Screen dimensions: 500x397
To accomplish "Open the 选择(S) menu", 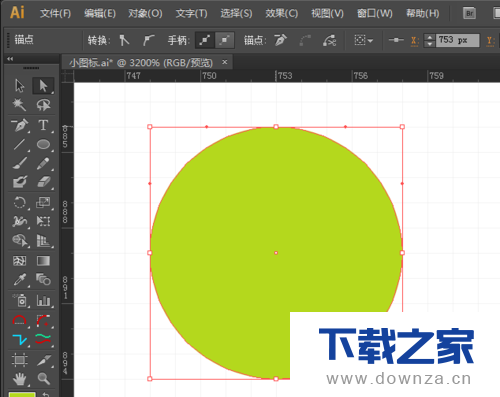I will click(236, 13).
